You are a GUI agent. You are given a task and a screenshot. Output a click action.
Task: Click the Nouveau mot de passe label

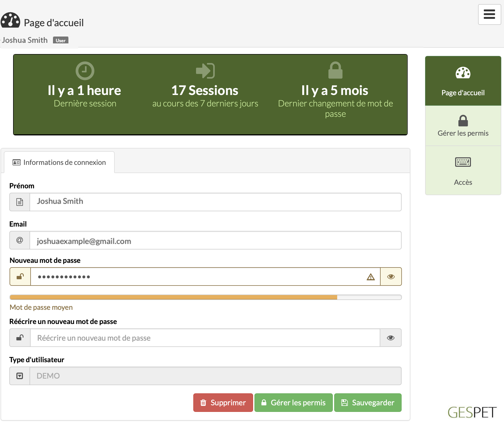tap(45, 260)
